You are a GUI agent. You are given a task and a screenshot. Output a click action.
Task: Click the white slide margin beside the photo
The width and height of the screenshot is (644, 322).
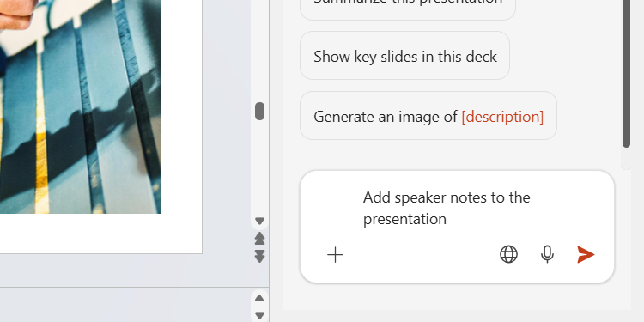pos(181,123)
